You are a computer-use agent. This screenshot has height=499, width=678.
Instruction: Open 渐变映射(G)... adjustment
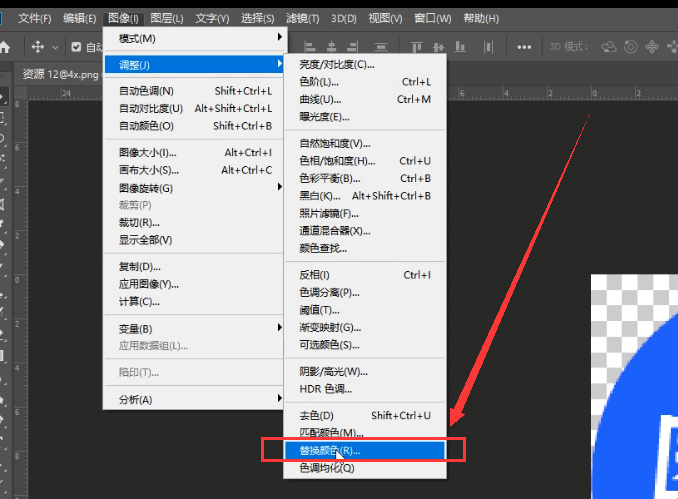pos(365,327)
